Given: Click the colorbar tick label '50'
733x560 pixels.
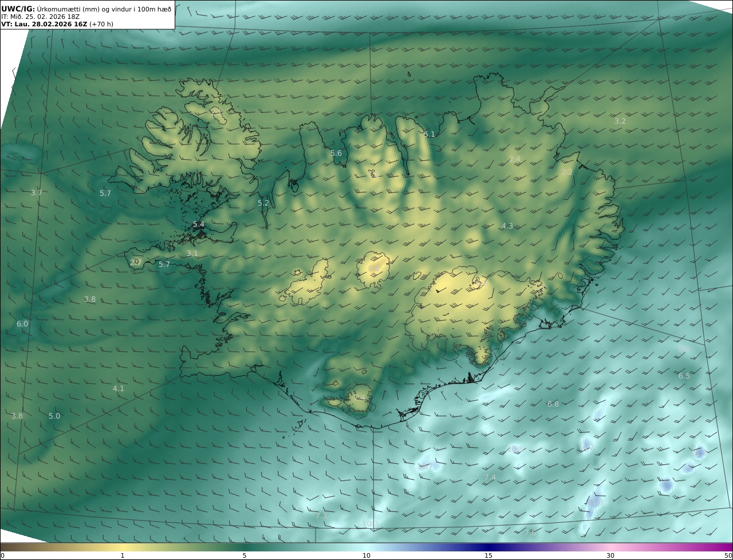Looking at the screenshot, I should [x=728, y=555].
